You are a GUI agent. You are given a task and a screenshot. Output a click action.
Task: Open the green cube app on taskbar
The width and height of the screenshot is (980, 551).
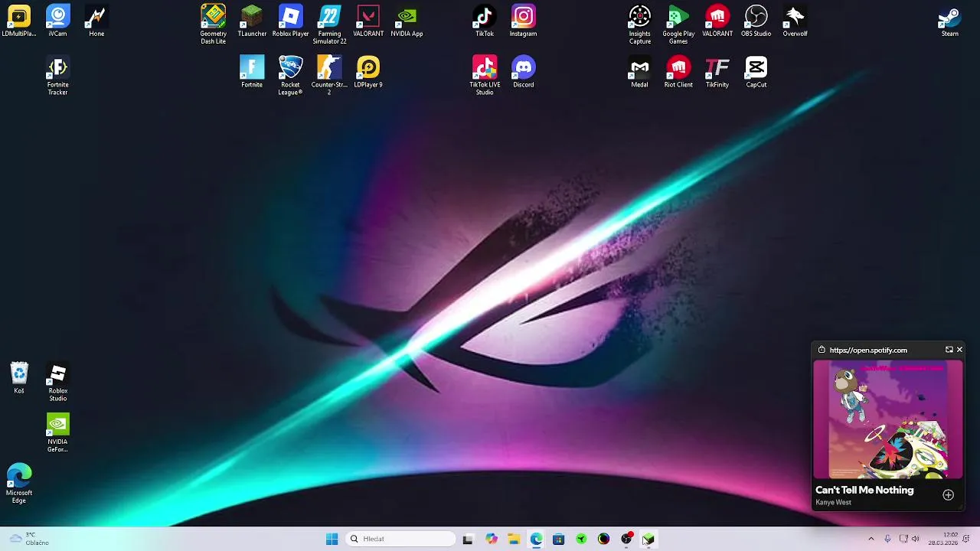coord(648,539)
